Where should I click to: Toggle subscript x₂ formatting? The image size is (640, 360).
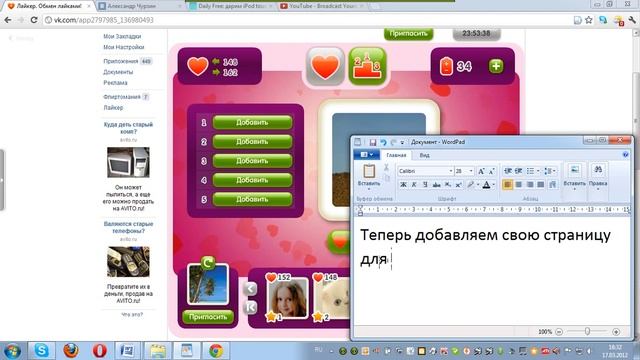point(447,185)
